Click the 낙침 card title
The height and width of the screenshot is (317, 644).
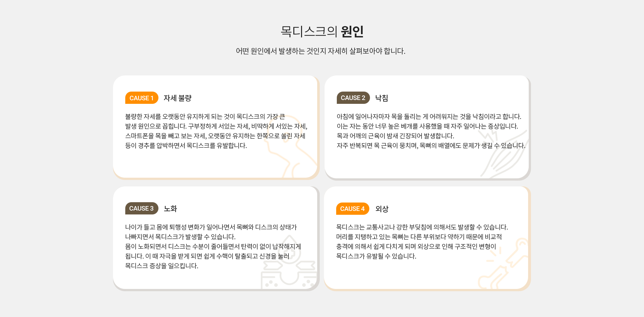pos(382,98)
